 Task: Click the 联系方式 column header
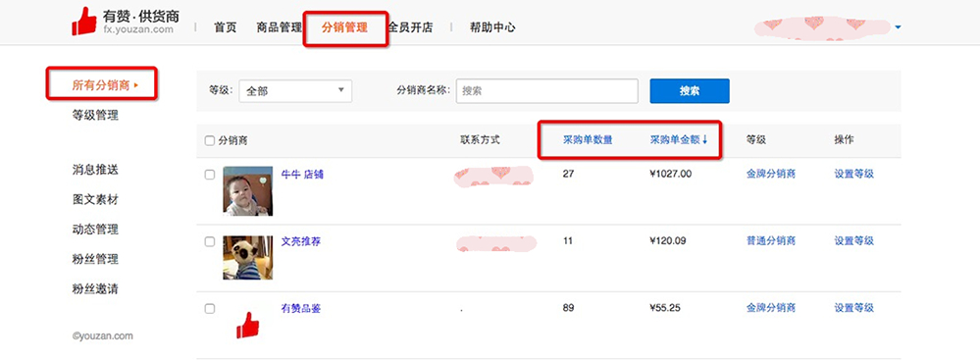(x=480, y=140)
